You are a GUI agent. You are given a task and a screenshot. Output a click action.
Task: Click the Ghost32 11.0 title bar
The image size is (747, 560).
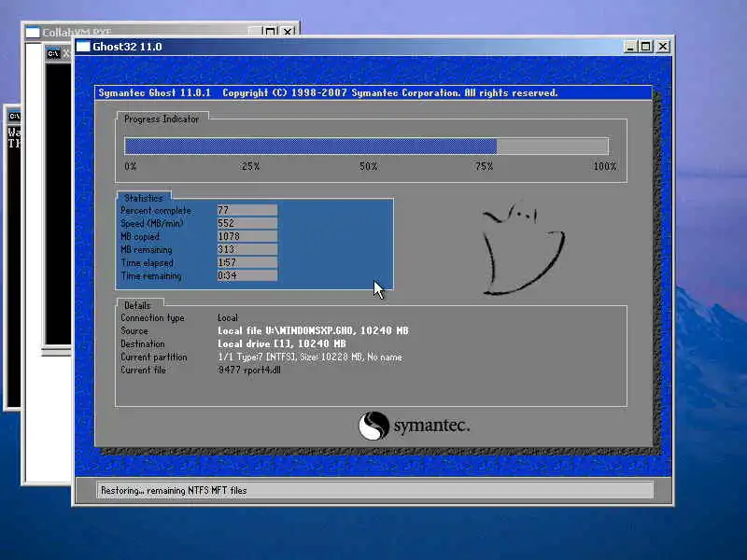point(373,46)
